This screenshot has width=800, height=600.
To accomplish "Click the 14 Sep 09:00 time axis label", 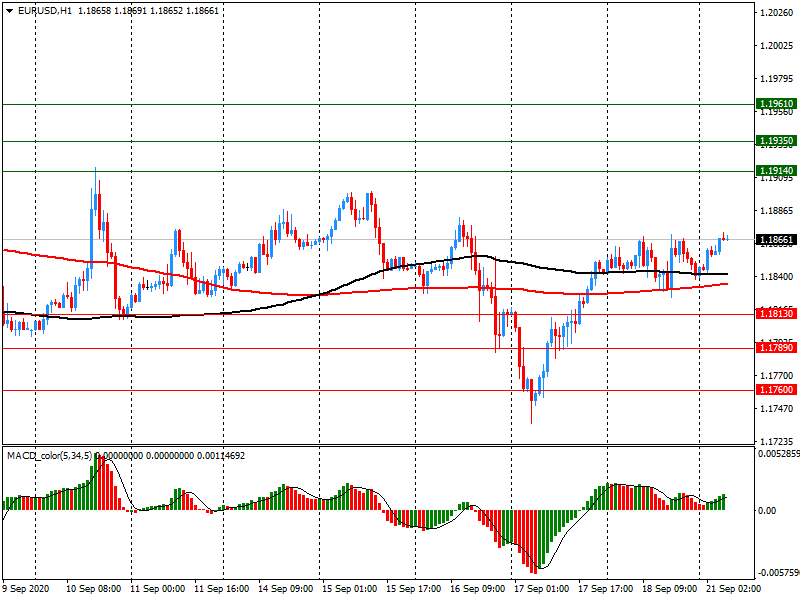I will point(286,589).
